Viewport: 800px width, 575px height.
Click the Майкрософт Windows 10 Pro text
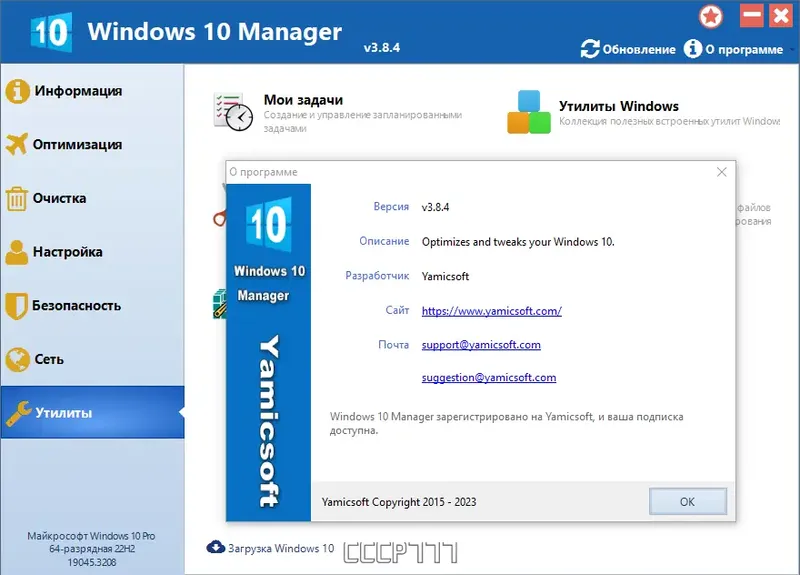click(91, 536)
